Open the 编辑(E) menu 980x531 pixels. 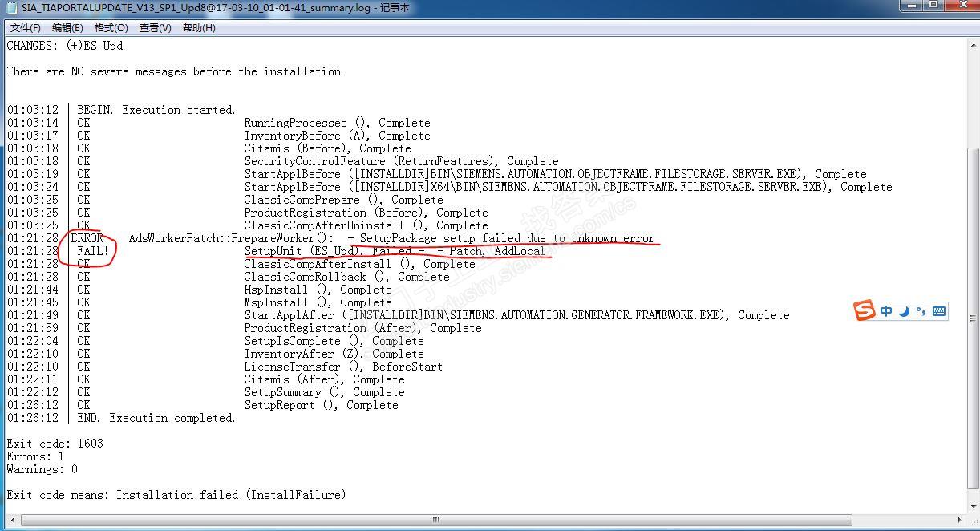[x=67, y=28]
